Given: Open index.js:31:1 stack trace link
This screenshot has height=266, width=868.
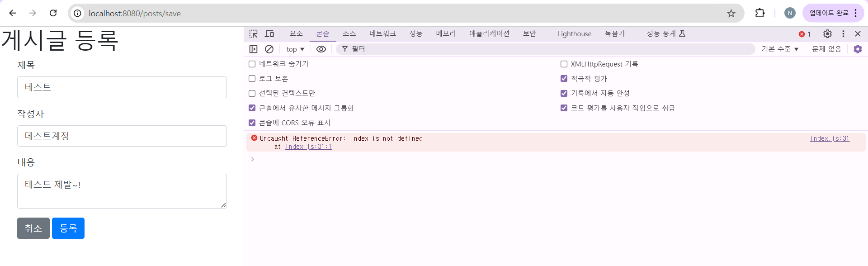Looking at the screenshot, I should pyautogui.click(x=308, y=147).
